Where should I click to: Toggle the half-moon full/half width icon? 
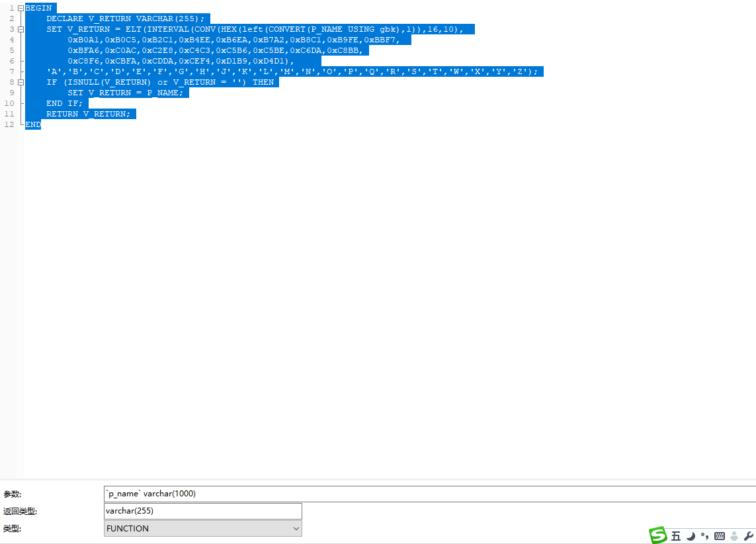[x=691, y=536]
